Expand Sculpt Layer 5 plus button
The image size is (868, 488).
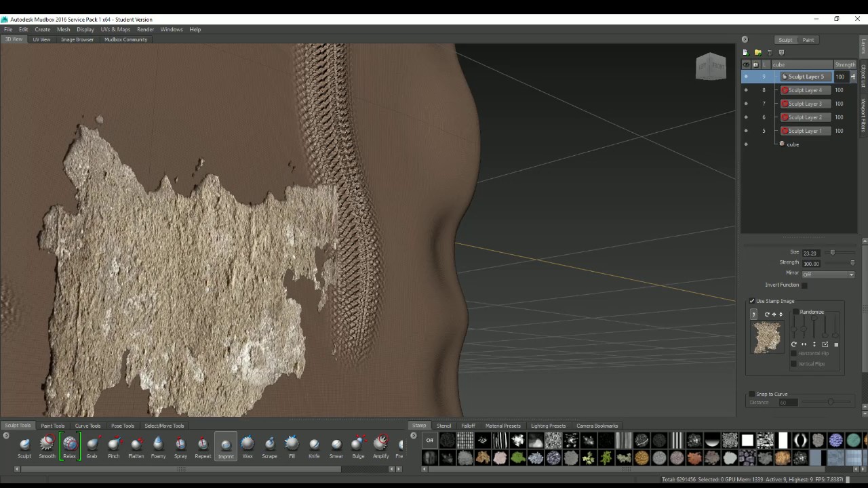coord(853,77)
